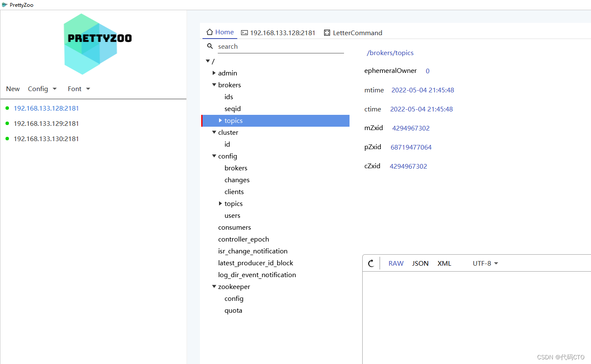Click the New server button
The width and height of the screenshot is (591, 364).
tap(13, 89)
